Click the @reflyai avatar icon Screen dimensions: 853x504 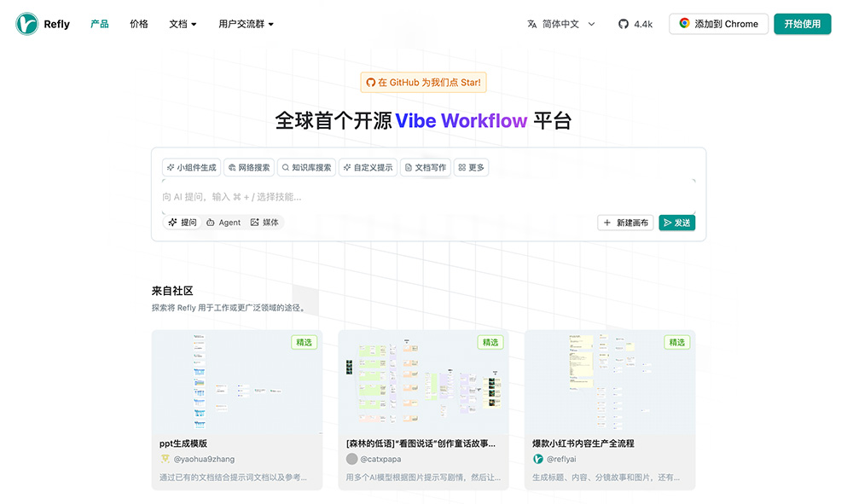click(538, 459)
